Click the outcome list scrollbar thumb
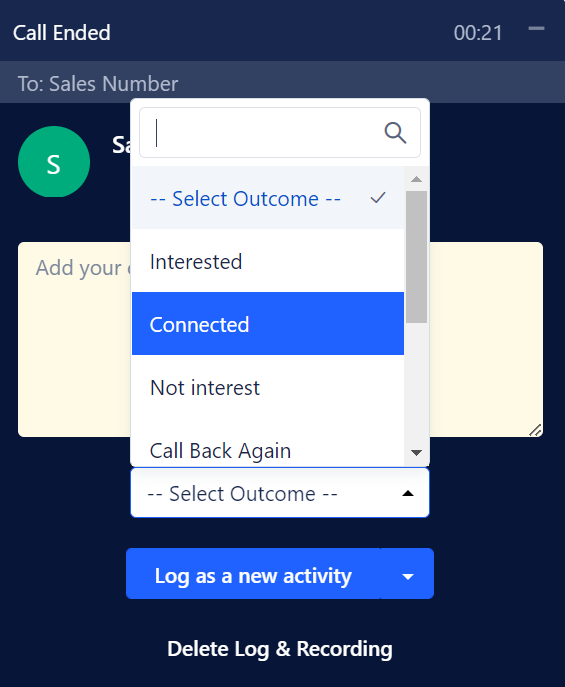565x687 pixels. pos(417,257)
